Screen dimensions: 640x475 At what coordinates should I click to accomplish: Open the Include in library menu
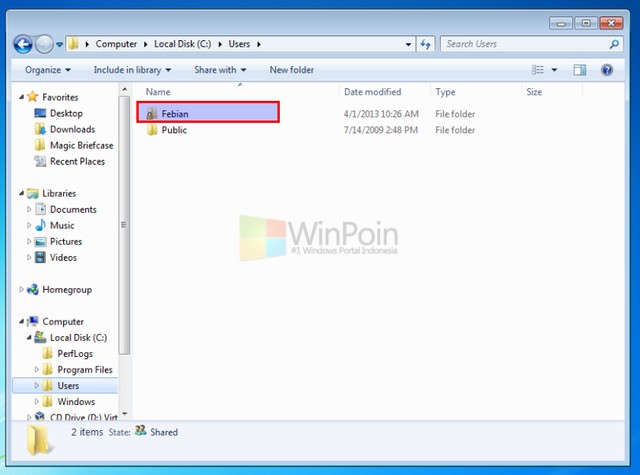(x=132, y=70)
